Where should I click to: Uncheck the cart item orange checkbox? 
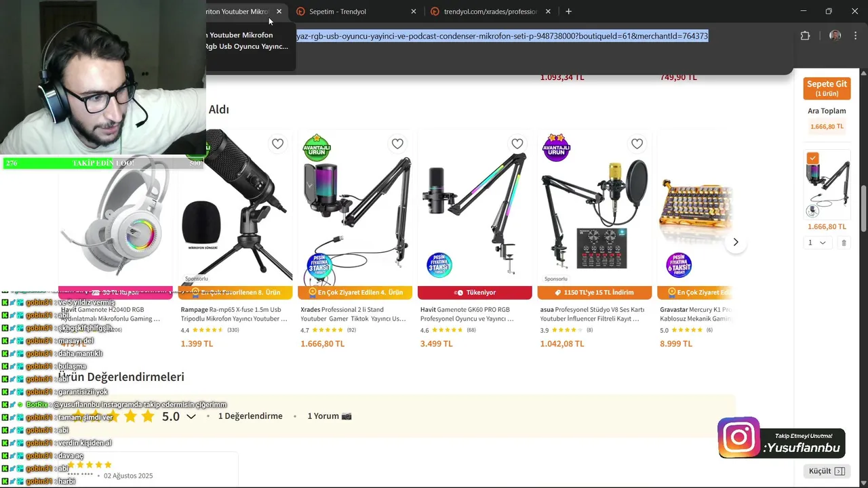812,158
